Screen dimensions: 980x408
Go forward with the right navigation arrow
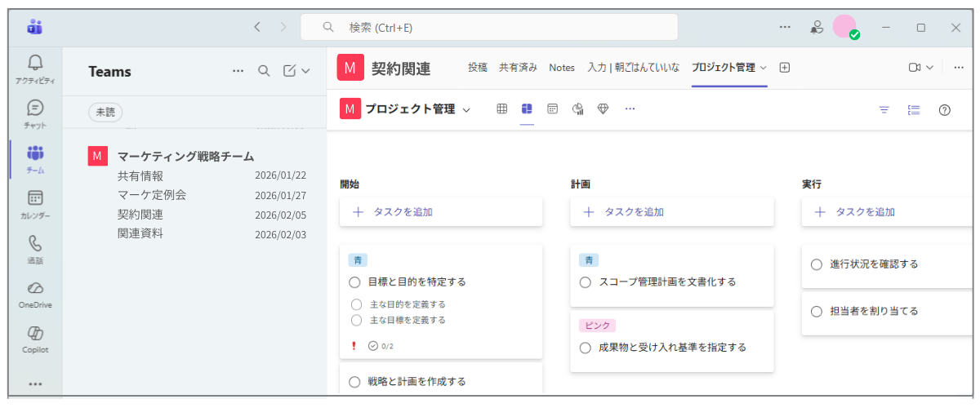click(283, 27)
